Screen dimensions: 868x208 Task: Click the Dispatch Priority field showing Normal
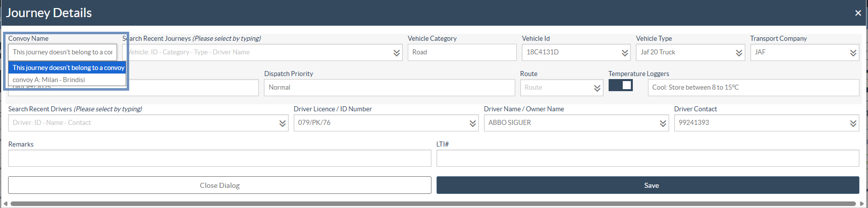click(x=389, y=88)
